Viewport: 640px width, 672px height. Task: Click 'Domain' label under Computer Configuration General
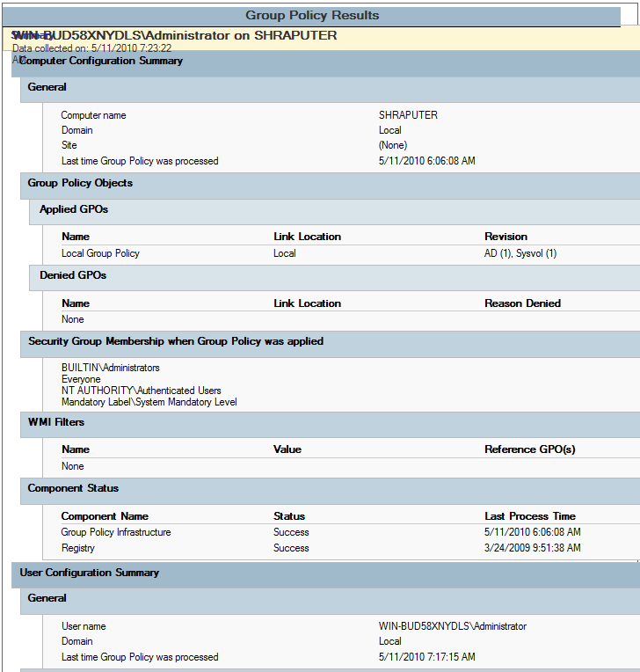click(x=76, y=130)
